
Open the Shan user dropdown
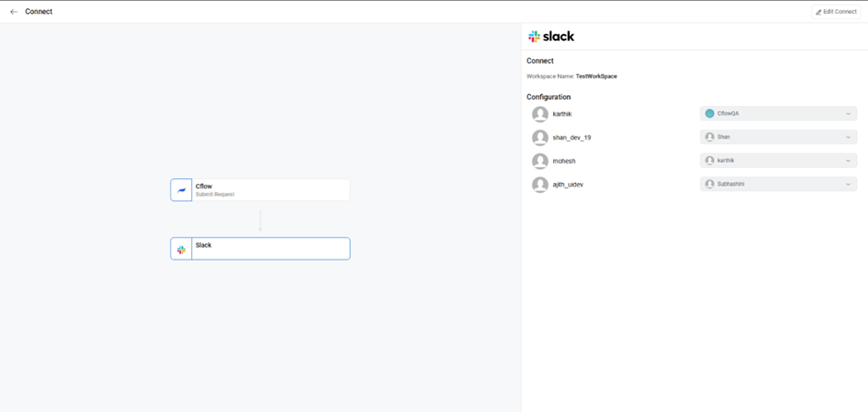[x=778, y=137]
